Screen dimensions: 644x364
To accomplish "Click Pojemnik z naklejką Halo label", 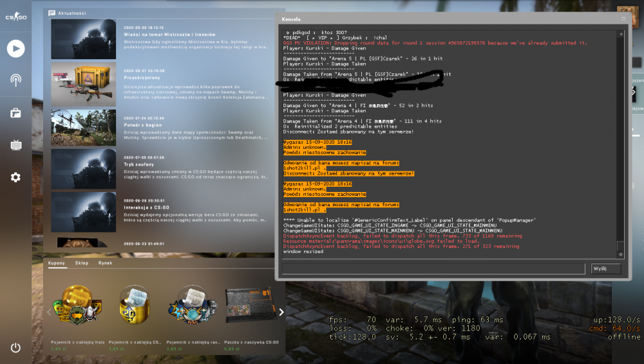I will click(x=78, y=342).
